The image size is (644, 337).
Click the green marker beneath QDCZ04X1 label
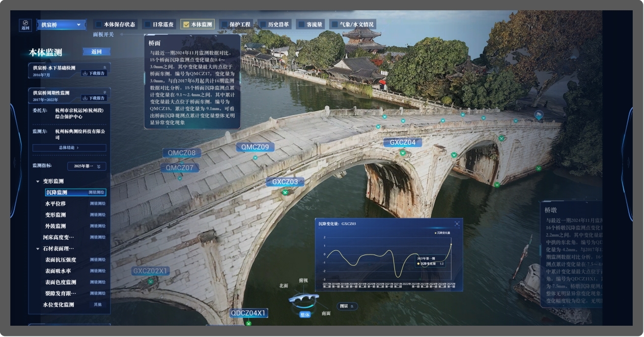click(x=249, y=323)
